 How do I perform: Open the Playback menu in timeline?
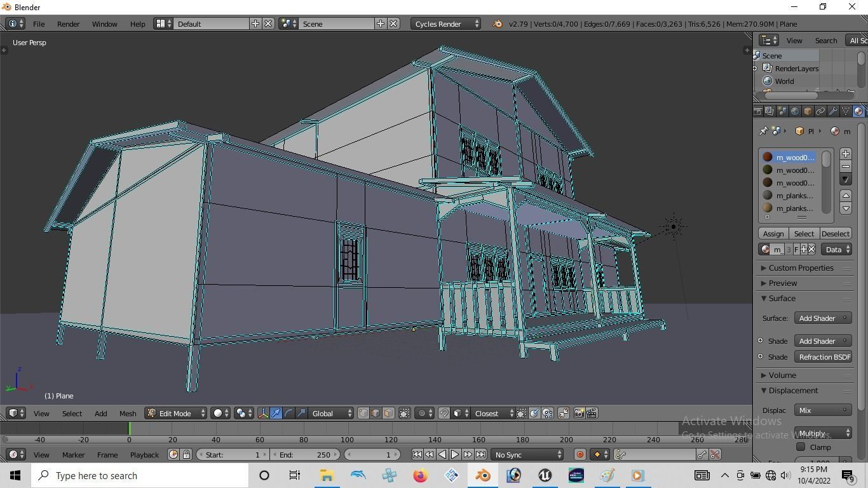144,454
